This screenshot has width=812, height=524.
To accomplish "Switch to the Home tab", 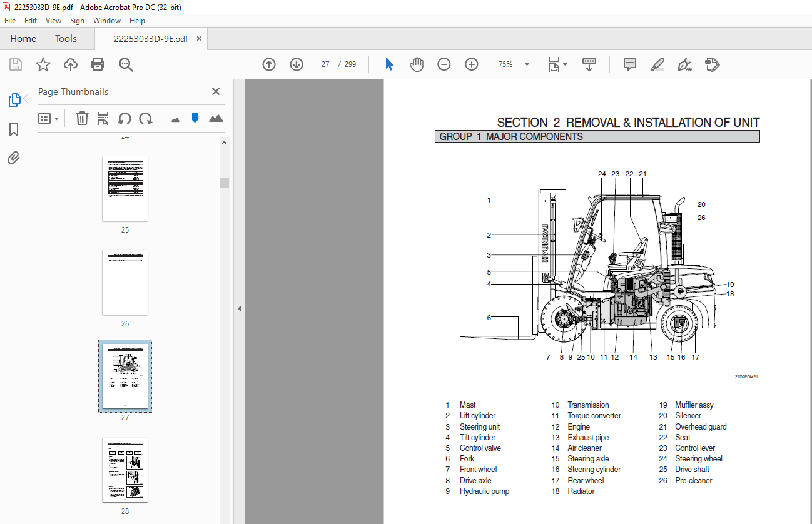I will pyautogui.click(x=23, y=39).
